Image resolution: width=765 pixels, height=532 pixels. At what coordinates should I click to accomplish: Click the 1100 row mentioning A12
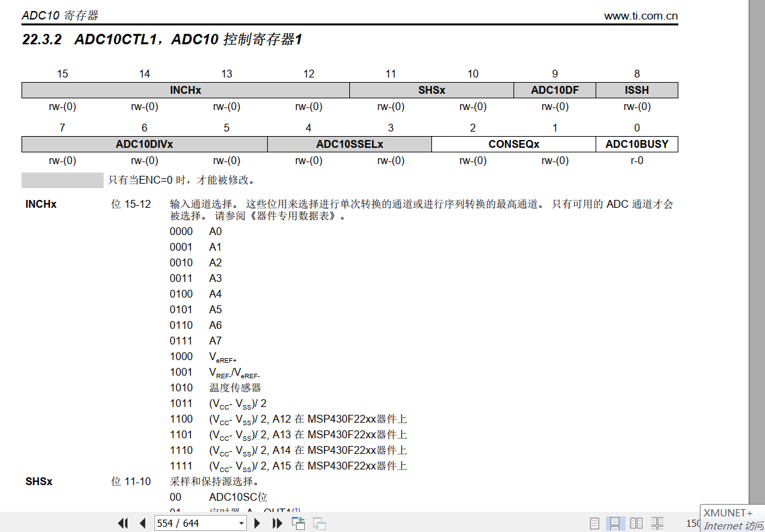[x=288, y=419]
